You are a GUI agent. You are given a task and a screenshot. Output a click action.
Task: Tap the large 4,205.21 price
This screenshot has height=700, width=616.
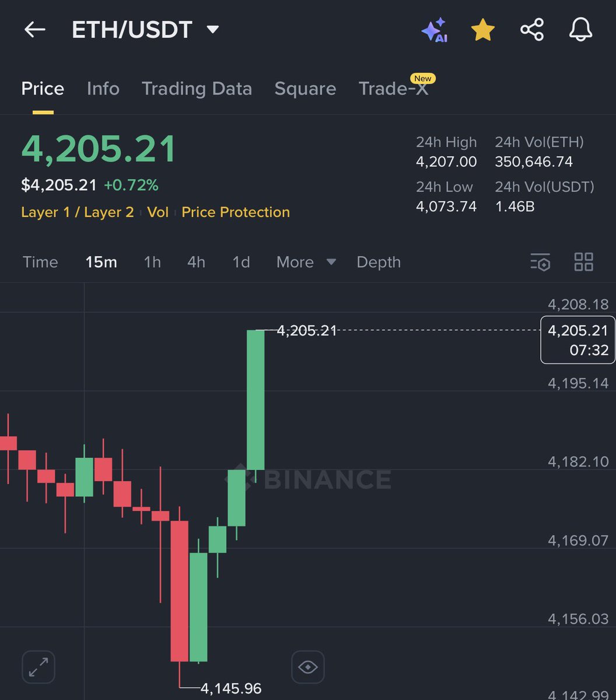[99, 149]
